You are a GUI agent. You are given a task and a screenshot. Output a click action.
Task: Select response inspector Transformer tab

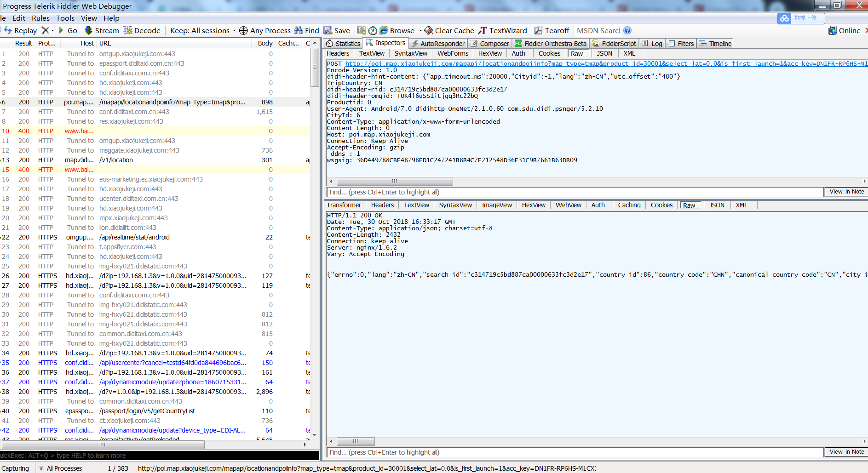pyautogui.click(x=344, y=205)
